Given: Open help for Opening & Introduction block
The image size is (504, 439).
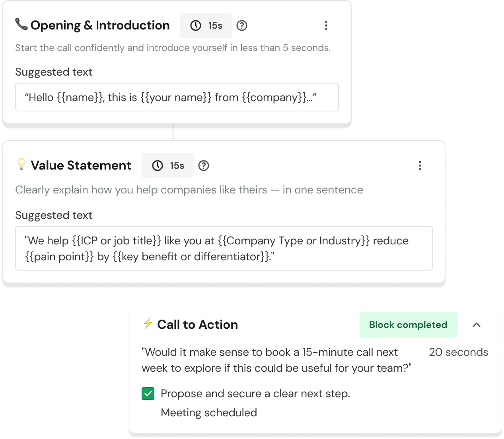Looking at the screenshot, I should [242, 25].
